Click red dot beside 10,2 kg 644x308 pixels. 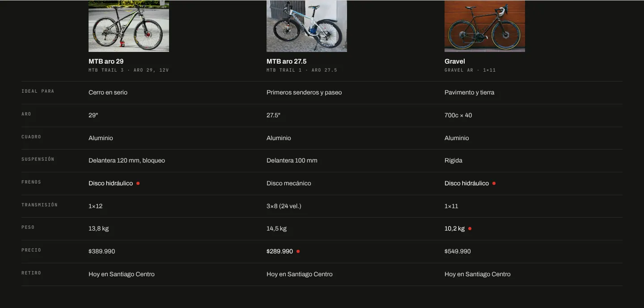470,229
